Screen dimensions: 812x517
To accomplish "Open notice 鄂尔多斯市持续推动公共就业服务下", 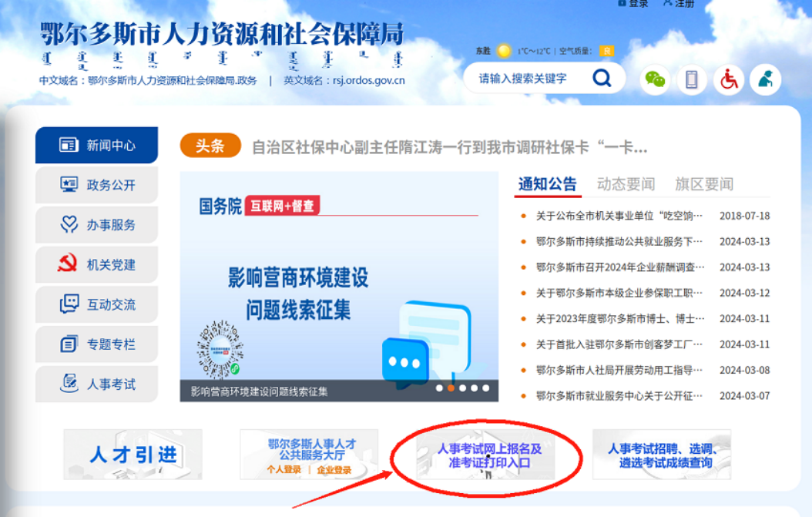I will pos(619,241).
